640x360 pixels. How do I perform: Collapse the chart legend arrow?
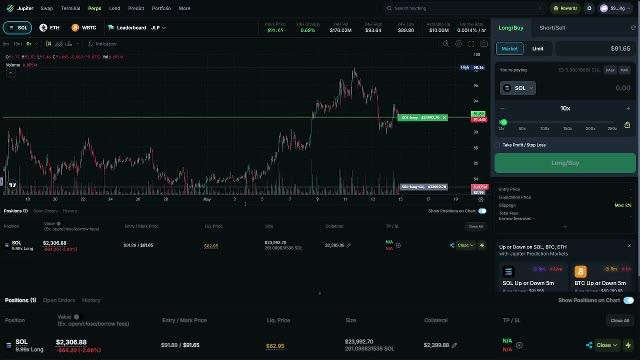(x=11, y=73)
